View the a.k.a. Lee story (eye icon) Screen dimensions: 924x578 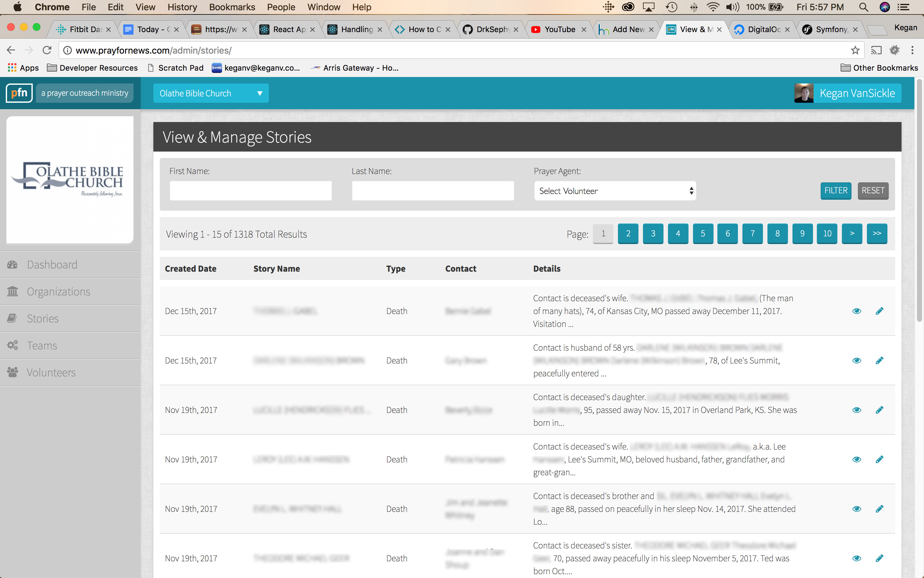(856, 459)
